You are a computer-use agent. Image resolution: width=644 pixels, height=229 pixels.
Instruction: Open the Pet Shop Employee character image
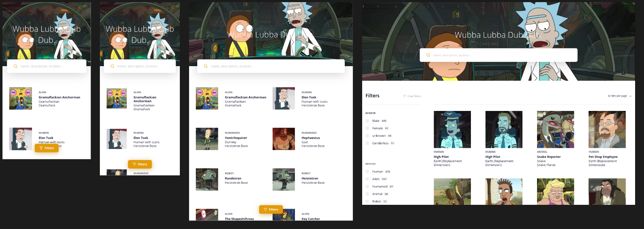point(607,129)
